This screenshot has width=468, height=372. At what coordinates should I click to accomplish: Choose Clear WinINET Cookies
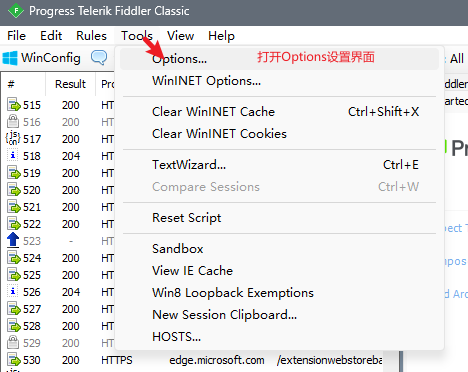pos(279,134)
